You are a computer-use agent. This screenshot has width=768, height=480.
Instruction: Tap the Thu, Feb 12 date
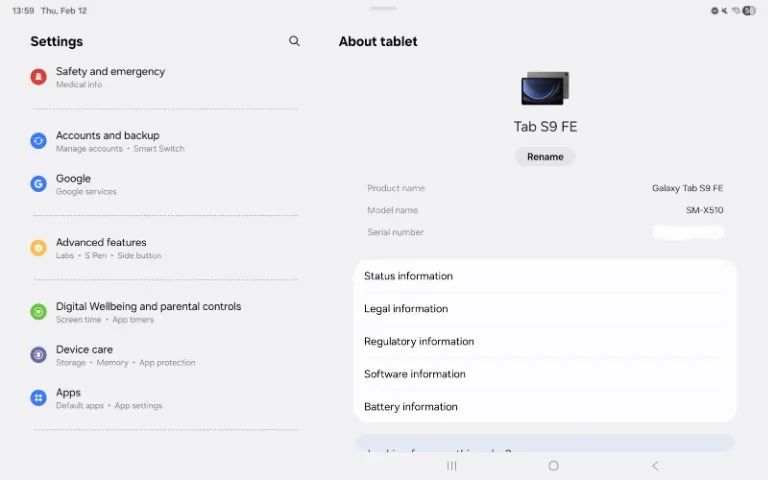[64, 11]
